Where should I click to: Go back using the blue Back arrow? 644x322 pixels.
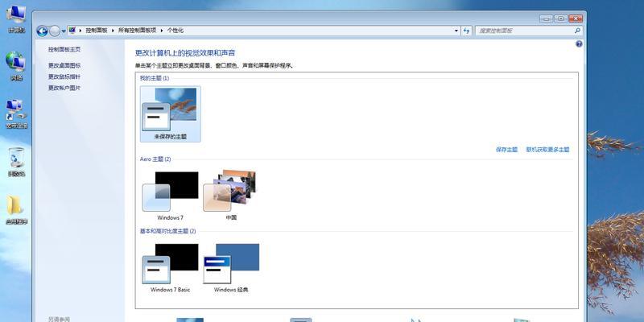coord(42,31)
